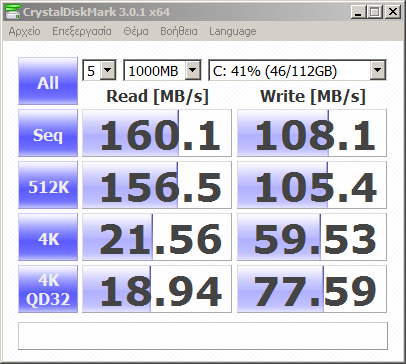406x364 pixels.
Task: Select 4K write value 59.53
Action: (312, 237)
